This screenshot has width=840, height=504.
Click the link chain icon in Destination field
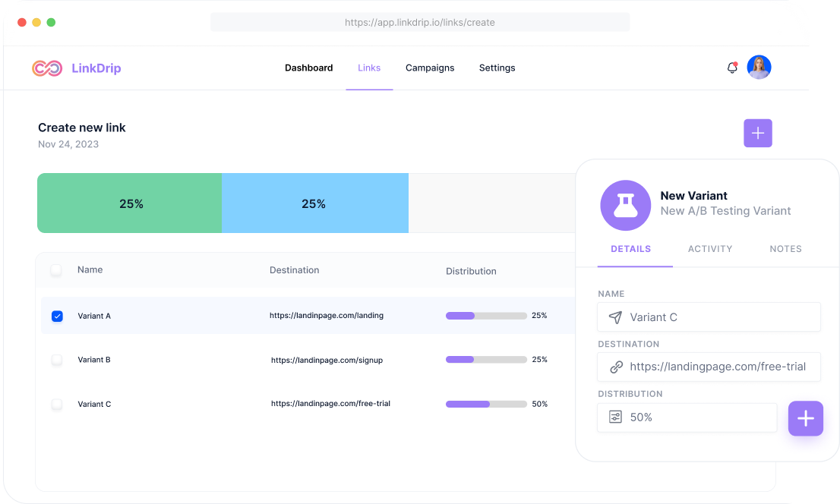tap(616, 367)
